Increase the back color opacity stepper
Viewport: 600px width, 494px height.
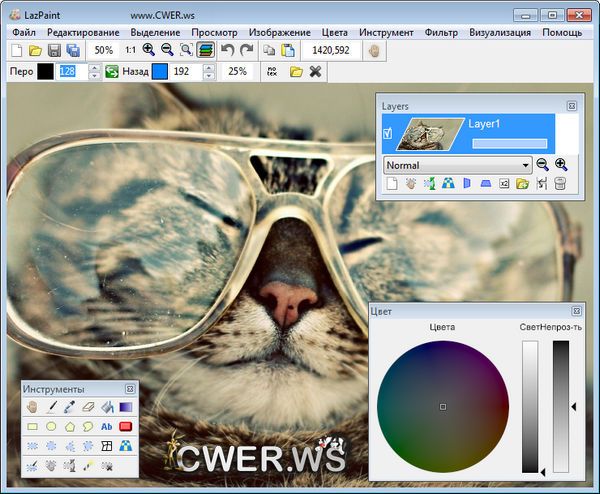[x=207, y=68]
